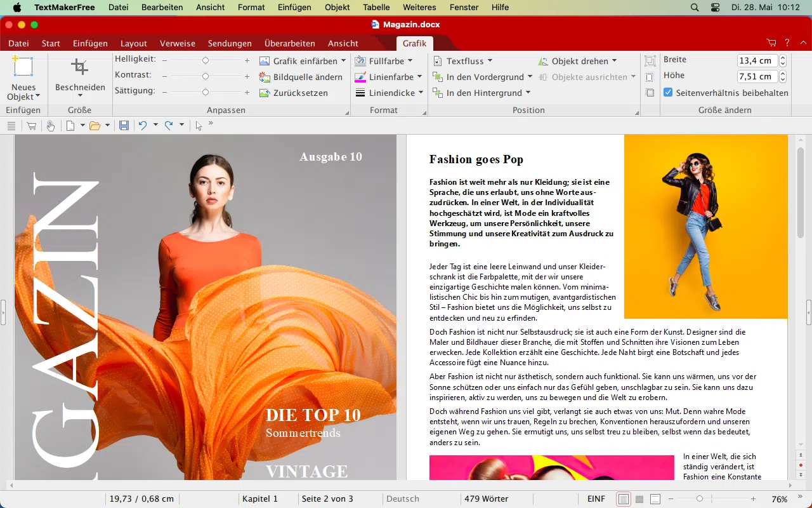Switch to the Überarbeiten ribbon tab
This screenshot has height=508, width=812.
coord(290,43)
